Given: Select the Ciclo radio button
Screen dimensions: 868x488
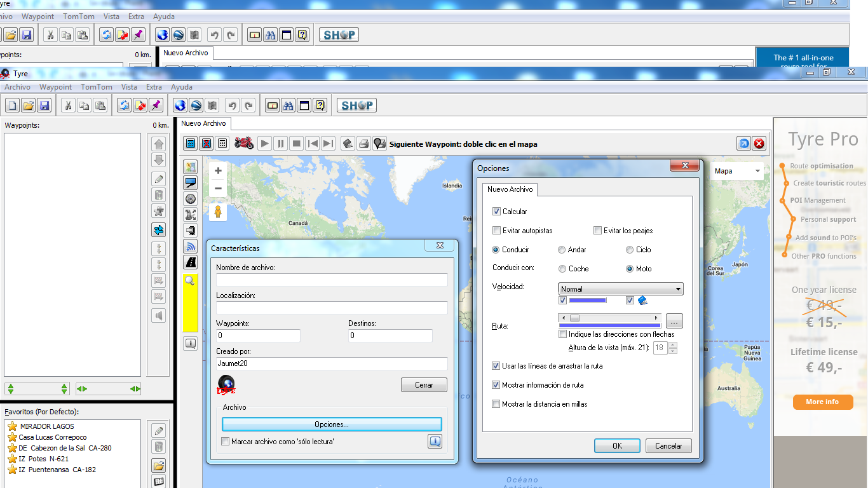Looking at the screenshot, I should pos(630,250).
